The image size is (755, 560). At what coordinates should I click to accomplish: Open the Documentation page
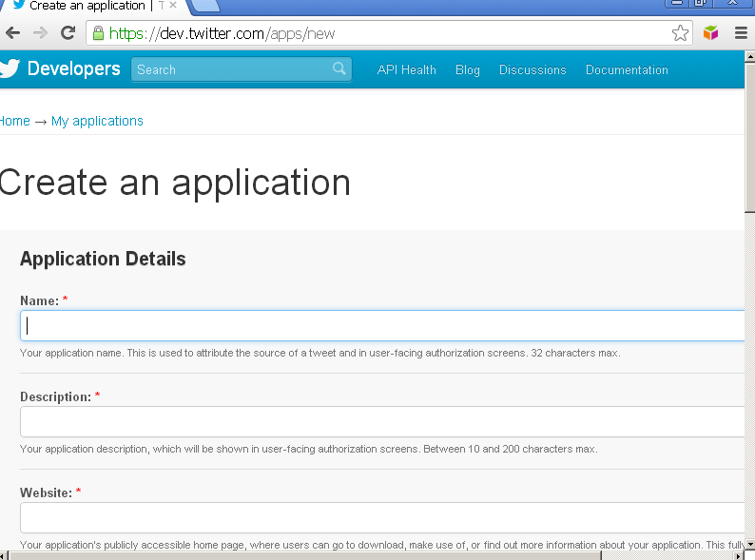[627, 69]
